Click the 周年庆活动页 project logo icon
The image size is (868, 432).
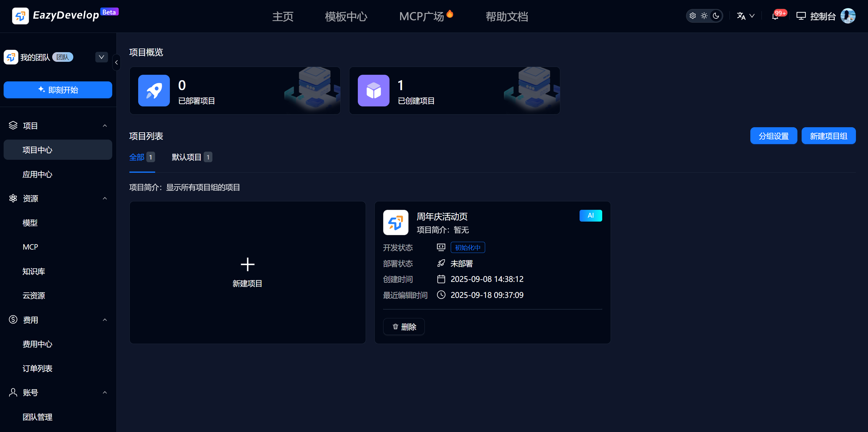point(395,222)
